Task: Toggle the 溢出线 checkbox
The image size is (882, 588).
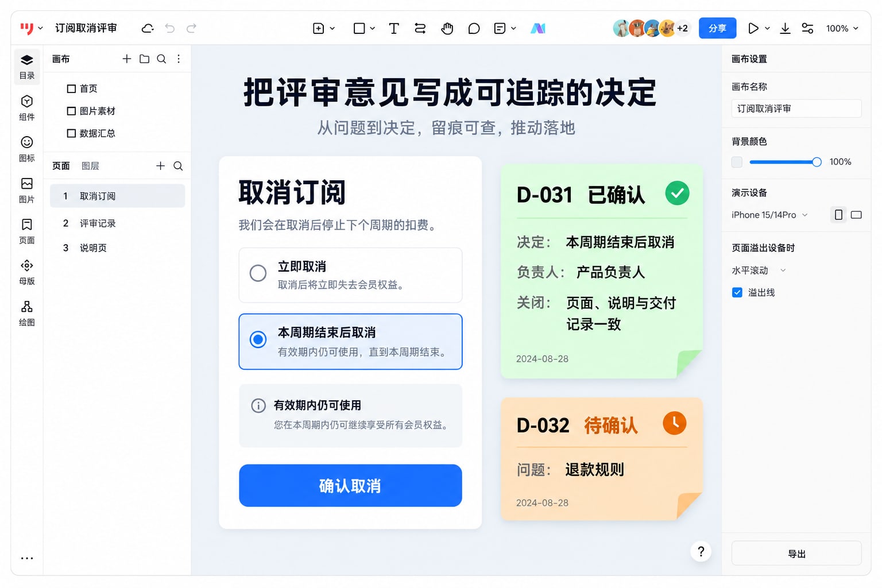Action: click(737, 292)
